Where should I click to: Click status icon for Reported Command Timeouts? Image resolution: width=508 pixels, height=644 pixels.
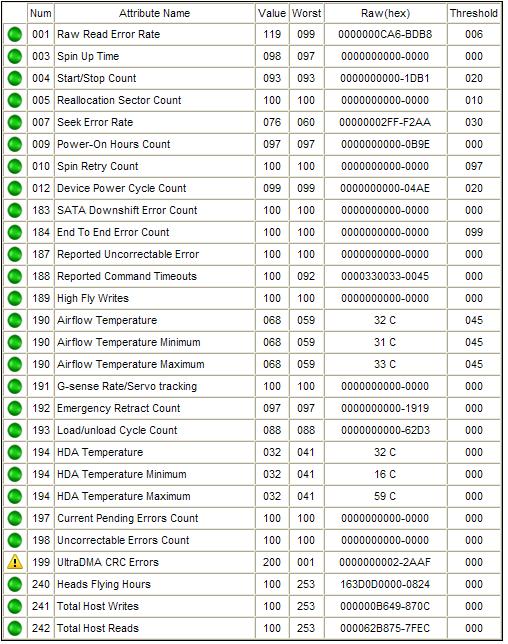tap(15, 276)
